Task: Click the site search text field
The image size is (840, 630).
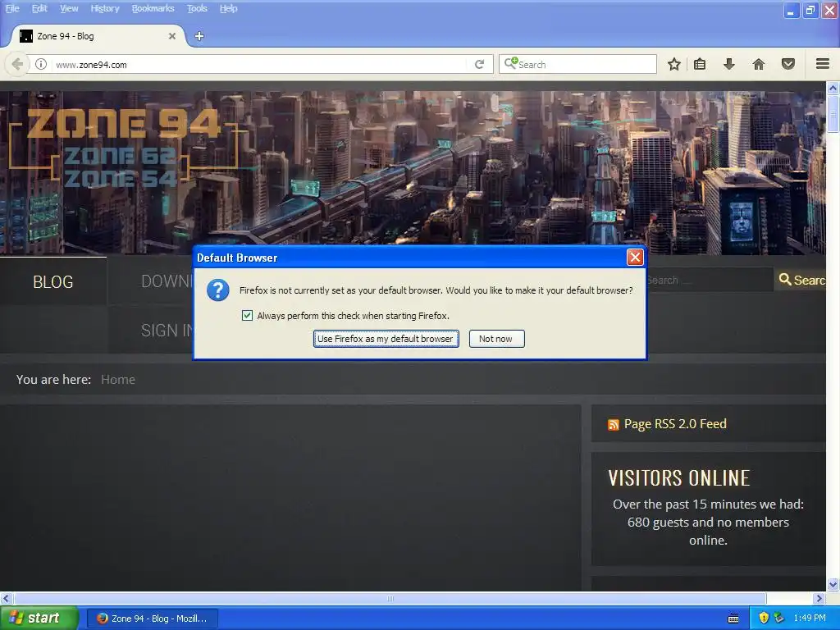Action: 709,281
